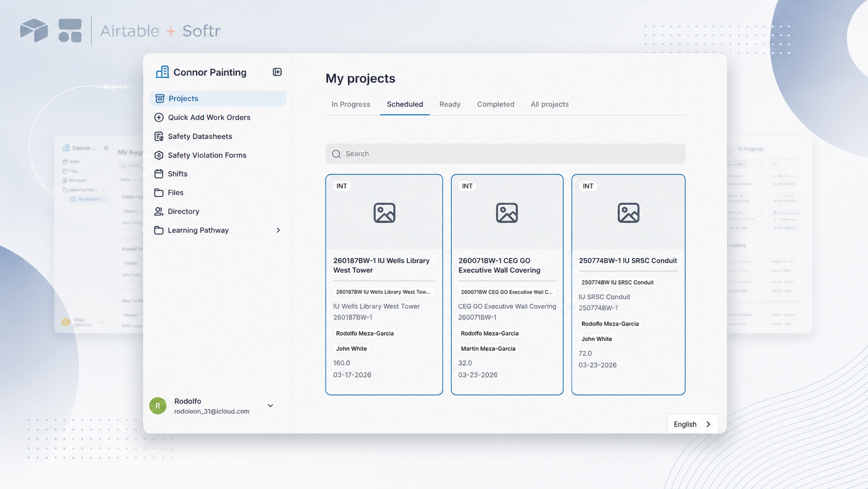The image size is (868, 489).
Task: Open the English language selector
Action: click(693, 424)
